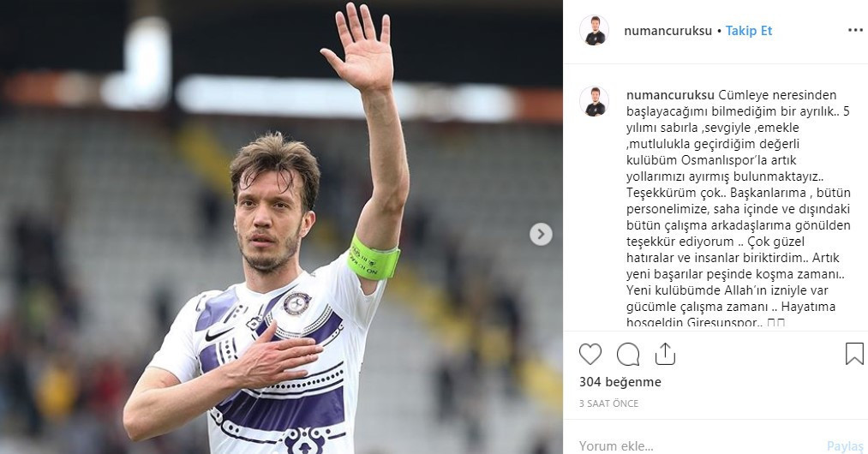
Task: Open the profile avatar in post header
Action: (594, 31)
